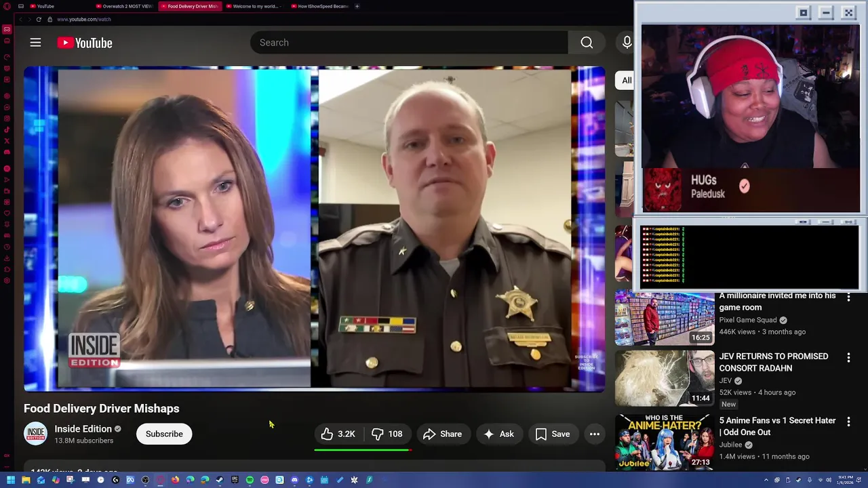Open the Inside Edition channel name link
Image resolution: width=868 pixels, height=488 pixels.
(x=83, y=429)
